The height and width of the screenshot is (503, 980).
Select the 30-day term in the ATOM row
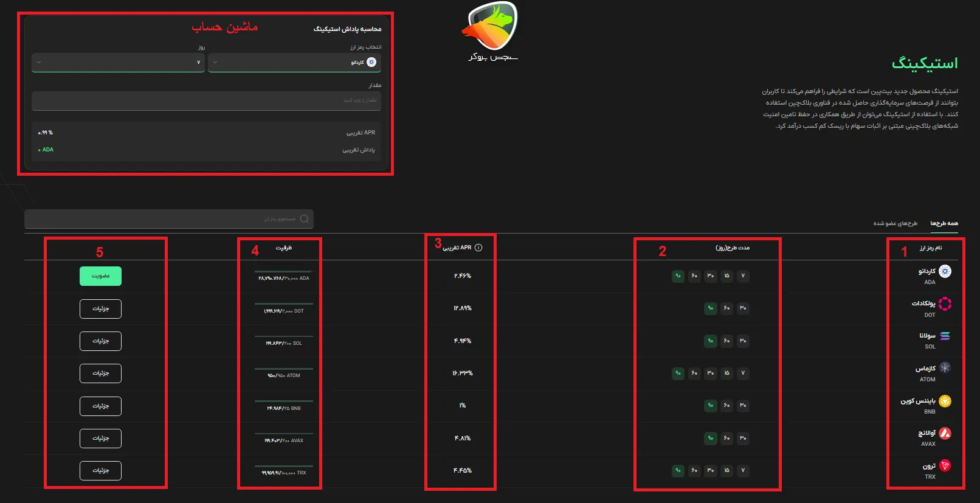[710, 373]
